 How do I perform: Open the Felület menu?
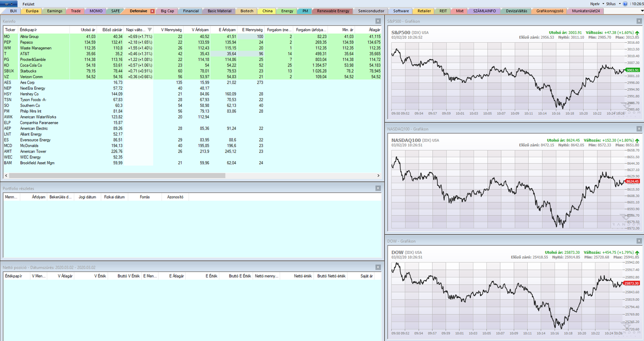point(28,4)
